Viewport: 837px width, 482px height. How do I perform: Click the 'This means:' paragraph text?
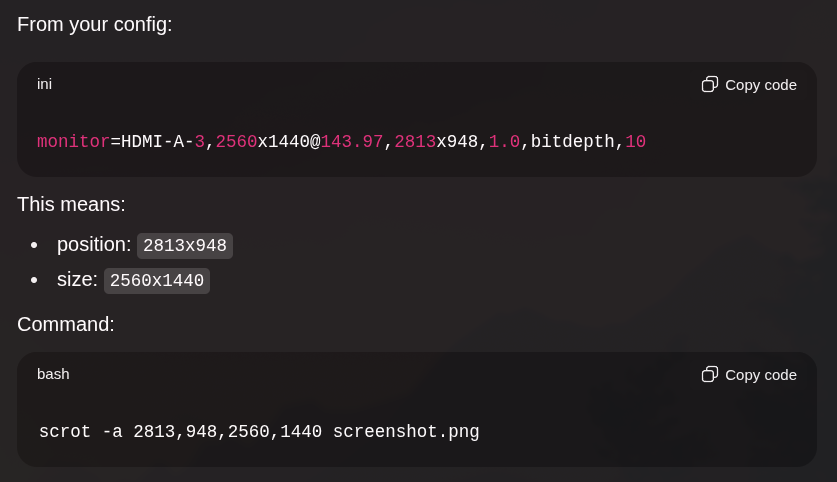[72, 204]
